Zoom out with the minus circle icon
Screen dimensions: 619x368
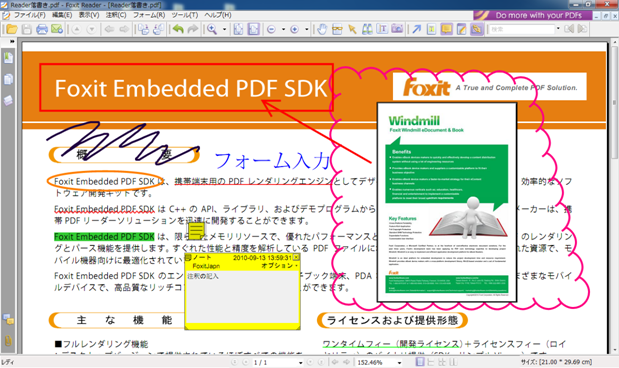coord(271,29)
